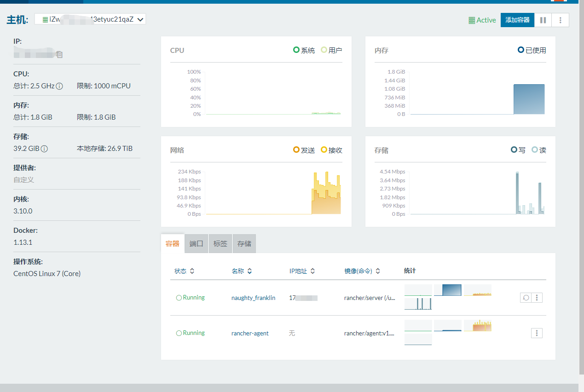
Task: Restart the naughty_franklin container
Action: 526,298
